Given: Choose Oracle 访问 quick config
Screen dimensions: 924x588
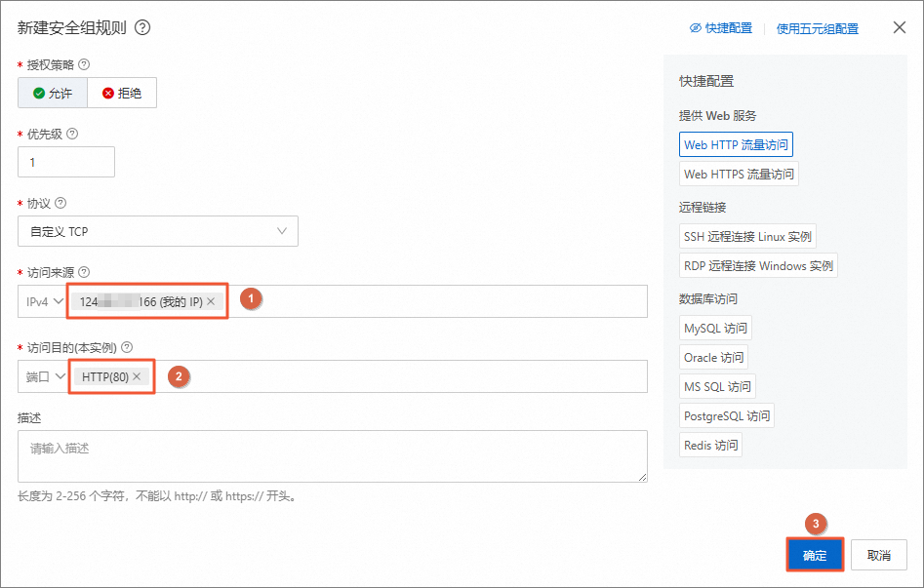Looking at the screenshot, I should pos(713,357).
